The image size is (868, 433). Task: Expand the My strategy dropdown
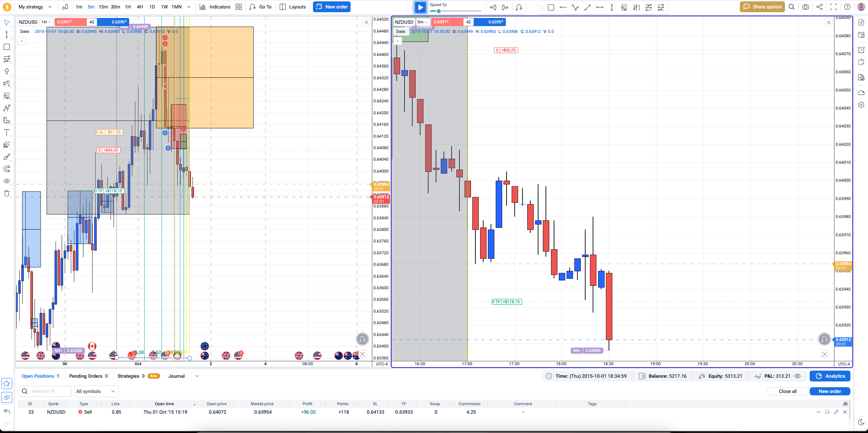[35, 7]
